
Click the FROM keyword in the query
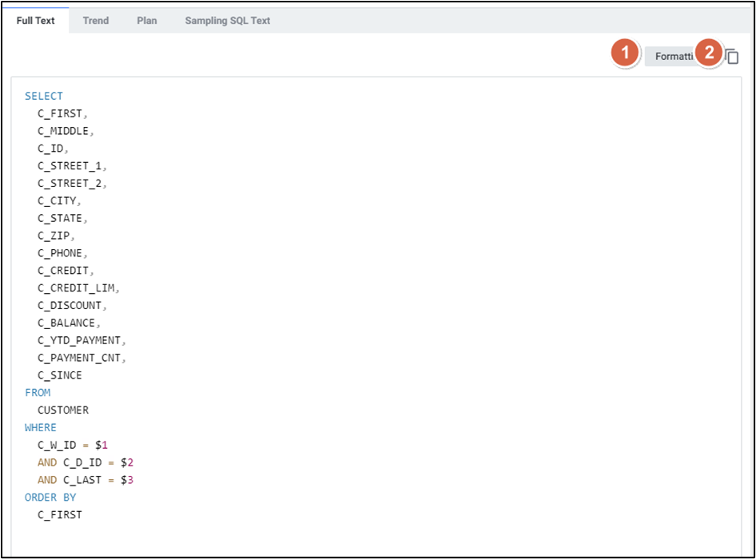38,393
